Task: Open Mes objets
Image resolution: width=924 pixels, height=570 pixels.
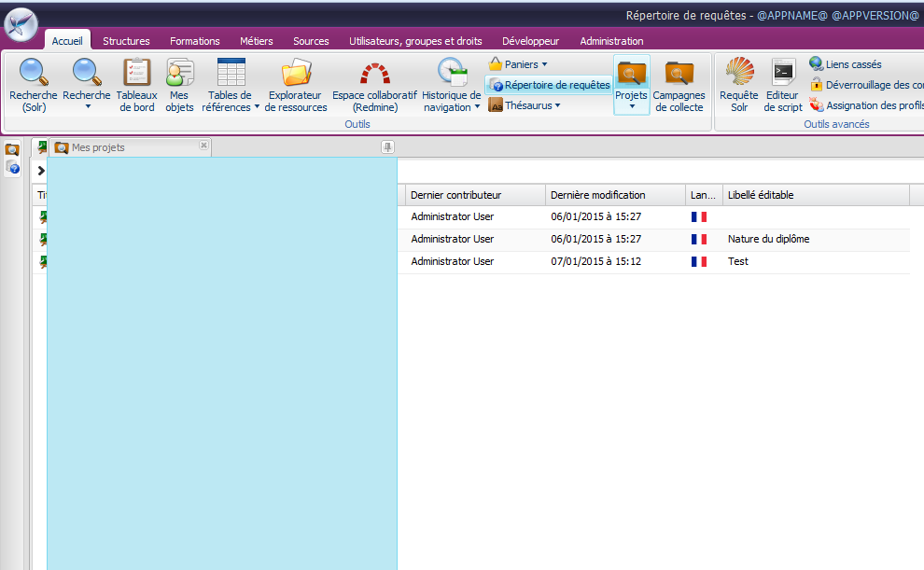Action: tap(179, 84)
